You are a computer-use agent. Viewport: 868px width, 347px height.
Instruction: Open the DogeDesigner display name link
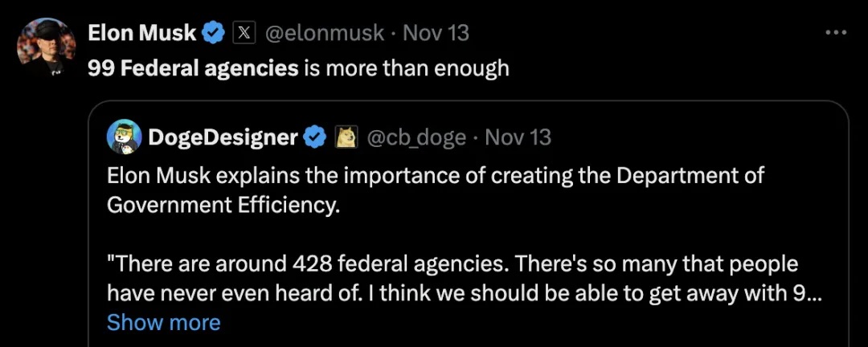[x=223, y=137]
